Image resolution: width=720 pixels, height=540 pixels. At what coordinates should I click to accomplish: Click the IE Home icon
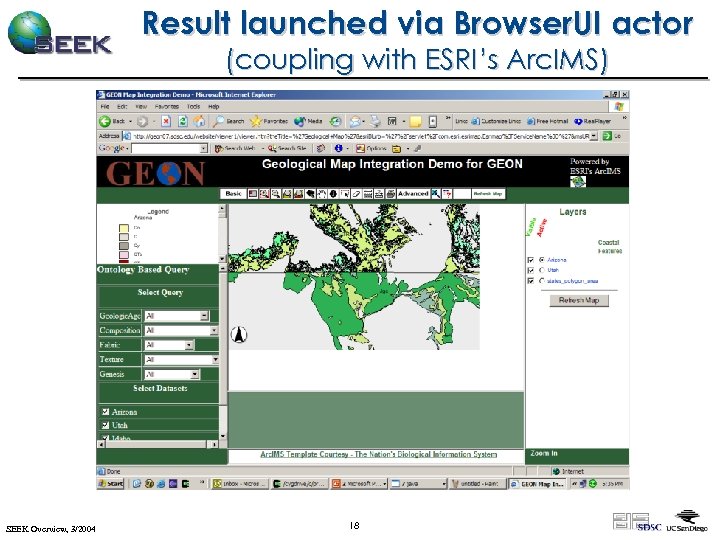(199, 121)
